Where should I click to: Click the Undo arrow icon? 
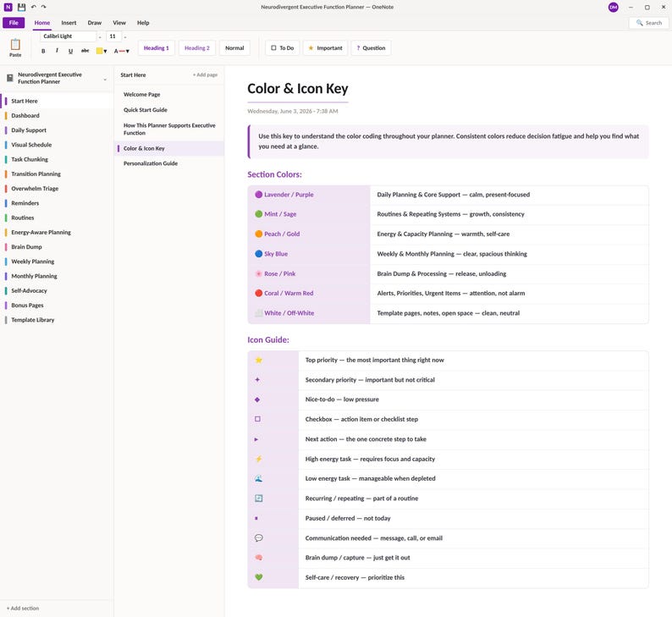(x=33, y=7)
